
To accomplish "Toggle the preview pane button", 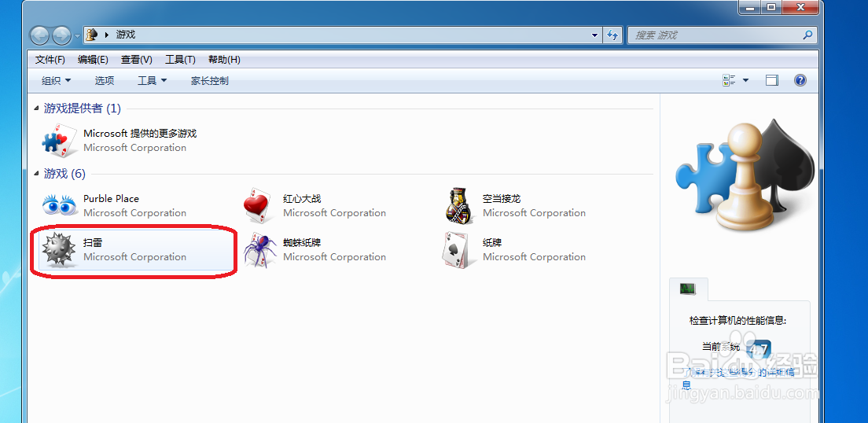I will (x=771, y=80).
